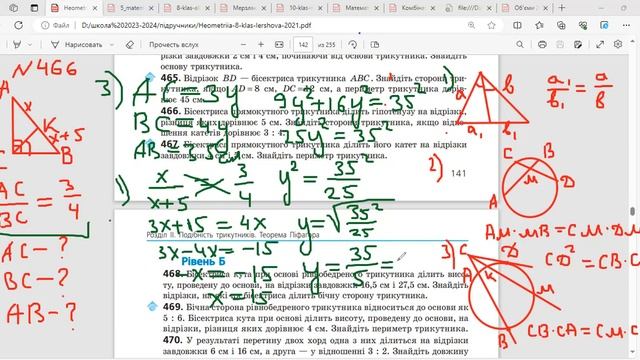Add this page to favorites with the star
Image resolution: width=640 pixels, height=360 pixels.
[491, 25]
